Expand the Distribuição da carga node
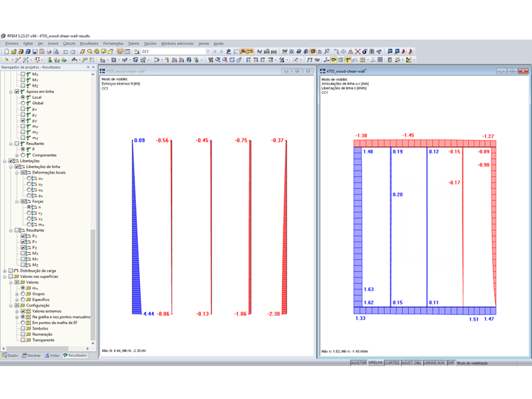Image resolution: width=532 pixels, height=399 pixels. [5, 271]
